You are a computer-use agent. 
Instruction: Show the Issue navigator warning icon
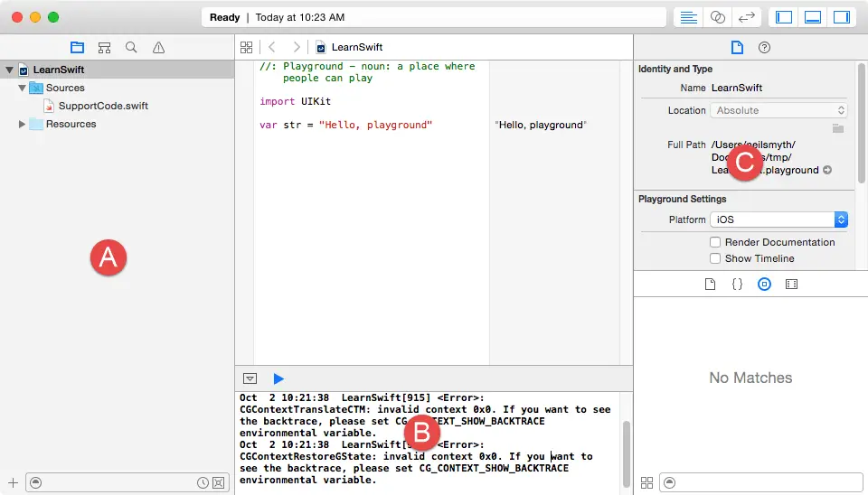click(x=158, y=47)
